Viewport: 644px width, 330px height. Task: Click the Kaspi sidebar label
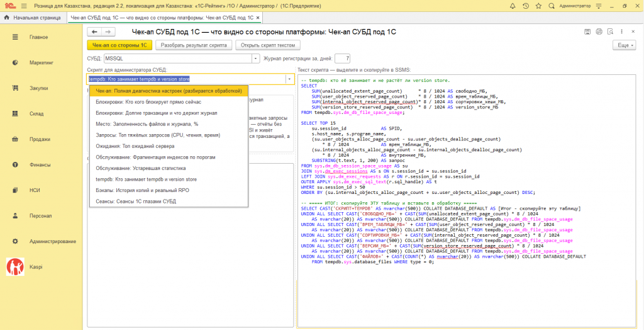pos(36,266)
